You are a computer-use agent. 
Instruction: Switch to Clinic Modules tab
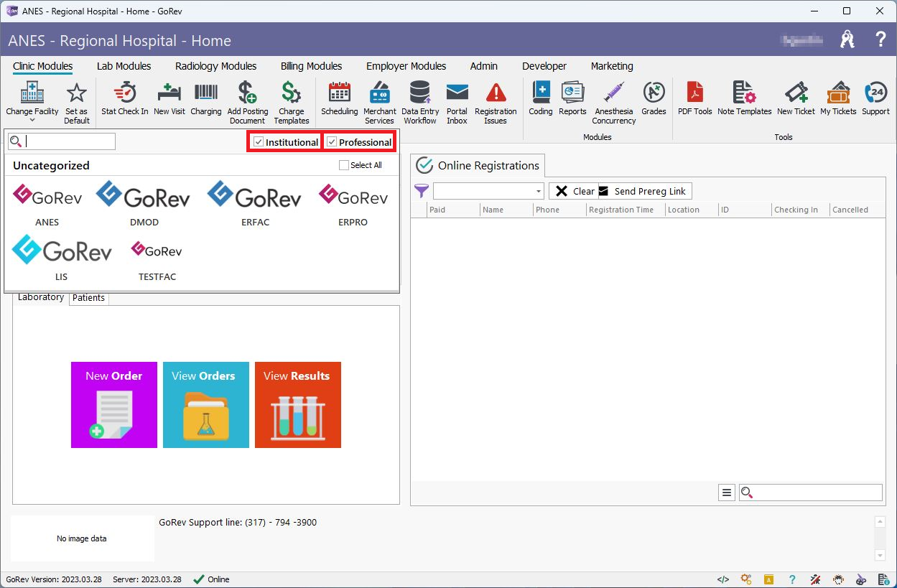tap(43, 66)
